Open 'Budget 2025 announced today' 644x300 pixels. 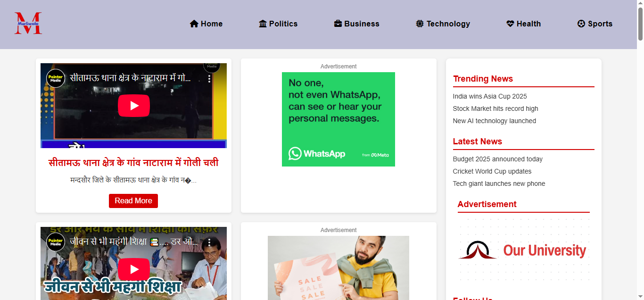pyautogui.click(x=498, y=159)
